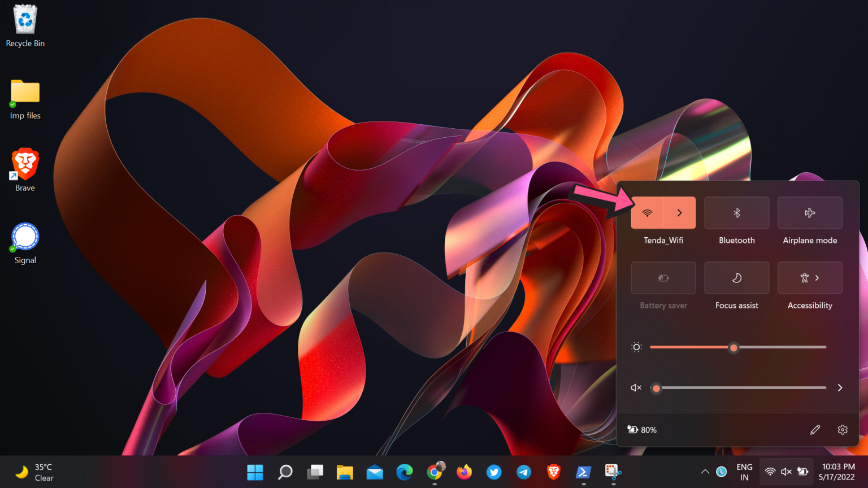Open the Signal desktop shortcut
The width and height of the screenshot is (868, 488).
pos(24,236)
